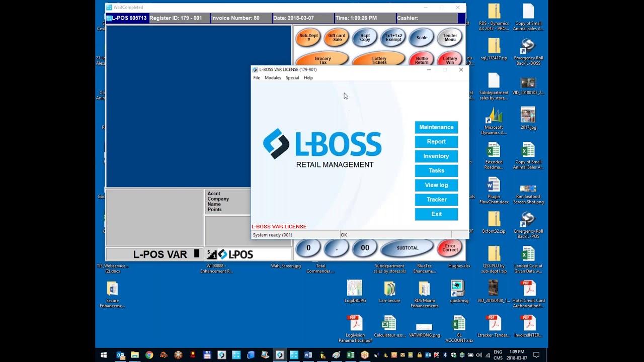Open the Windows Start menu

(104, 355)
